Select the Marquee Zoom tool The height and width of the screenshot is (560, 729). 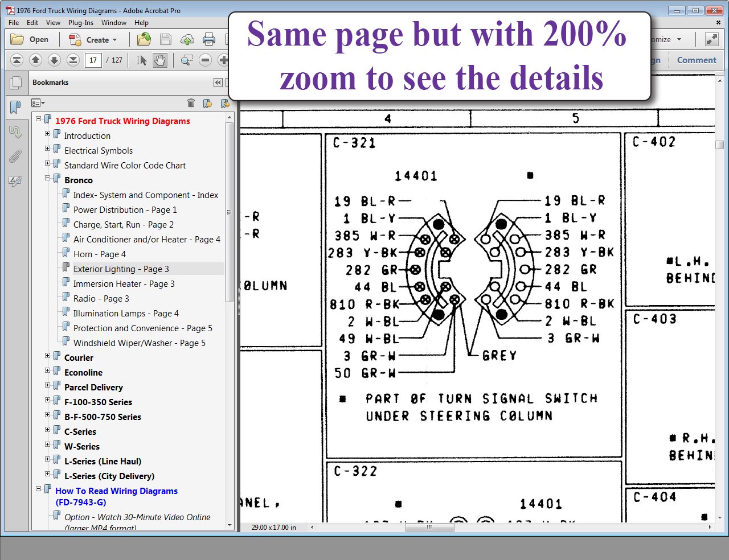[x=186, y=60]
